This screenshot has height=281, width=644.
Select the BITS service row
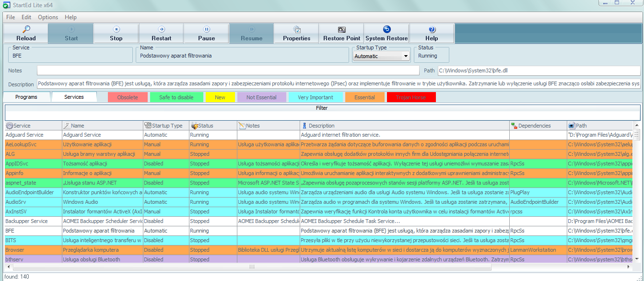(x=319, y=240)
